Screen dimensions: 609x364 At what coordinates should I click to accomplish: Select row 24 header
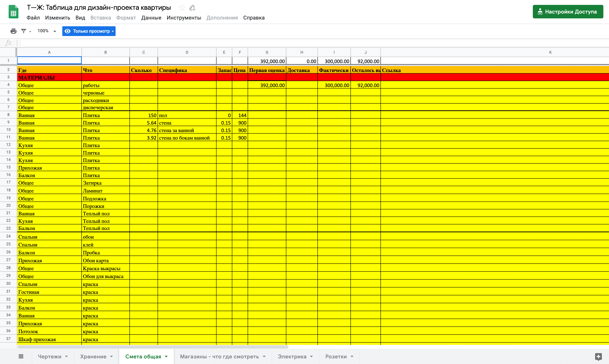click(x=8, y=236)
